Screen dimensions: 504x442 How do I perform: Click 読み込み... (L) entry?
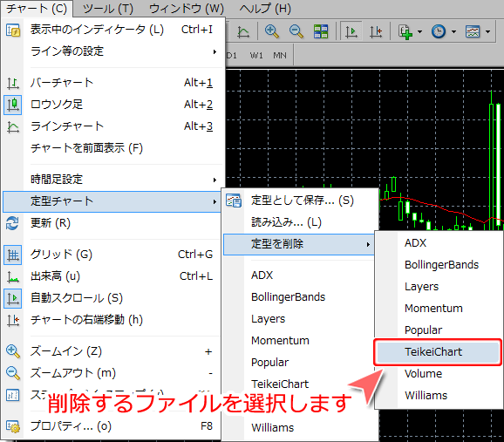click(x=301, y=222)
